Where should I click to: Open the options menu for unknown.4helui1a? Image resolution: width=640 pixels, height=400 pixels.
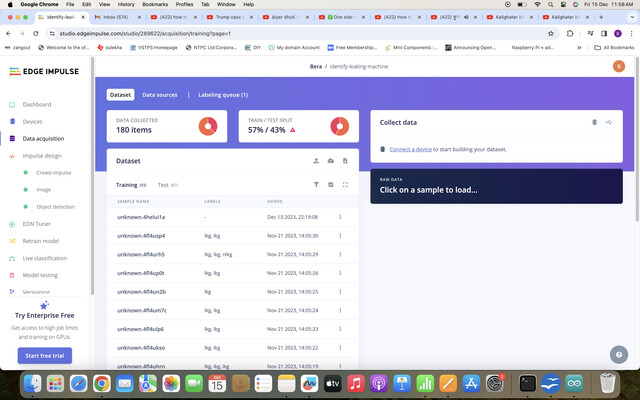point(340,217)
